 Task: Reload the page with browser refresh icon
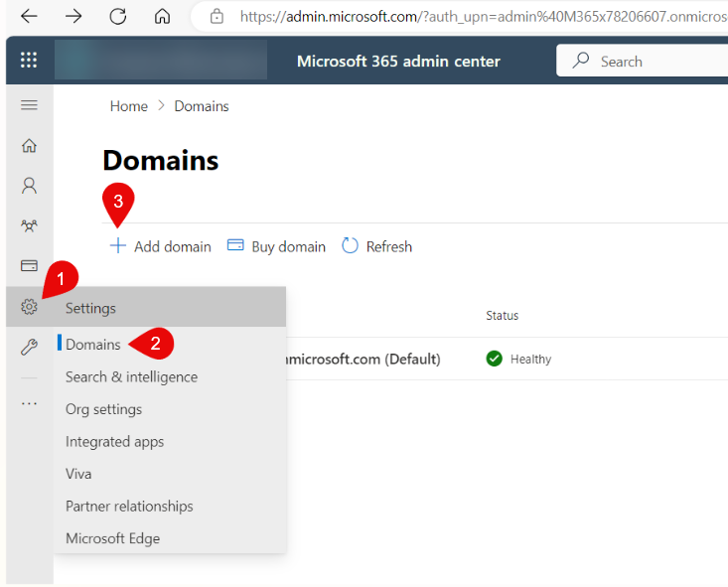[x=118, y=17]
